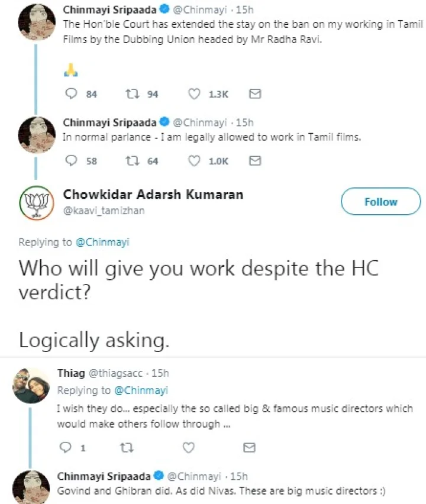The width and height of the screenshot is (426, 504).
Task: Like the first tweet with 1.3K likes
Action: (x=195, y=94)
